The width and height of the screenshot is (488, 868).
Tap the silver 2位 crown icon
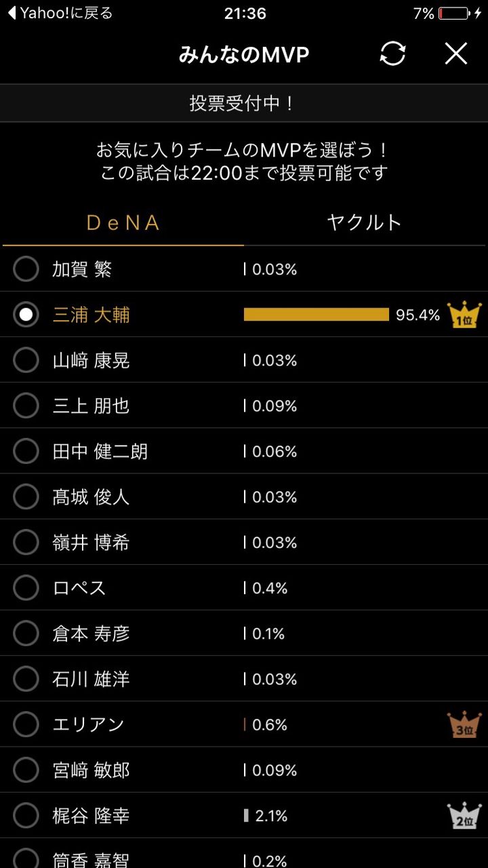pos(464,815)
